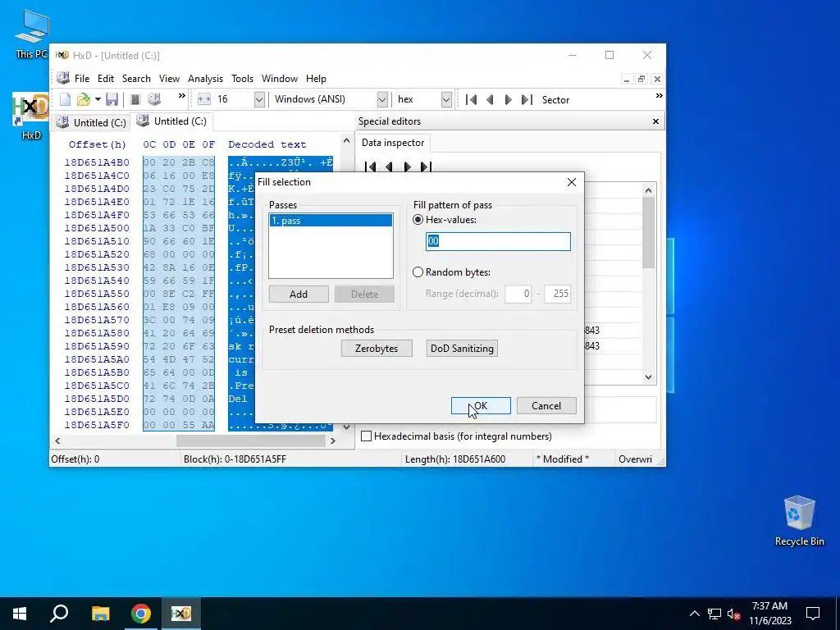Data inspector: step to next byte
Viewport: 840px width, 630px height.
(407, 167)
